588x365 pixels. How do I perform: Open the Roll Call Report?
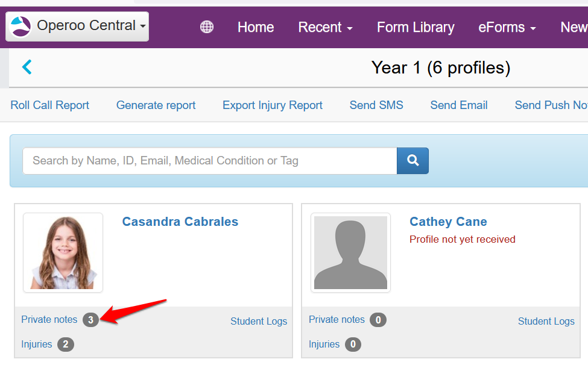pyautogui.click(x=50, y=105)
